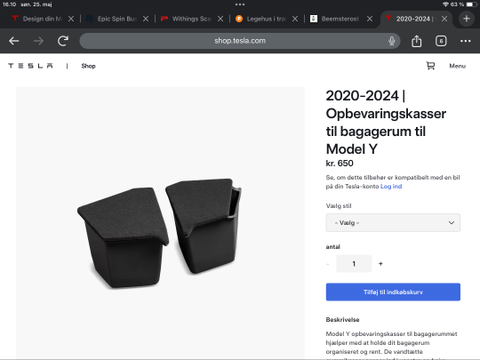480x360 pixels.
Task: Tap the microphone icon in the address bar
Action: click(392, 41)
